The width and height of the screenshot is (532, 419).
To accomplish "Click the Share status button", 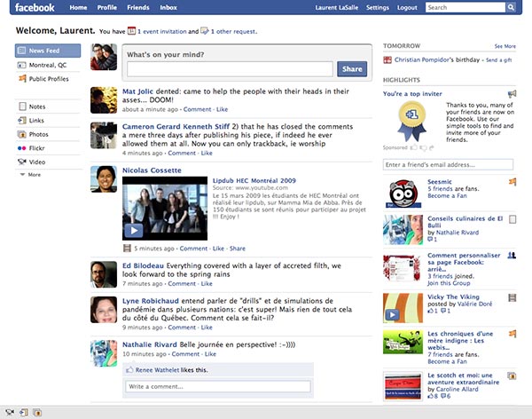I will 352,69.
